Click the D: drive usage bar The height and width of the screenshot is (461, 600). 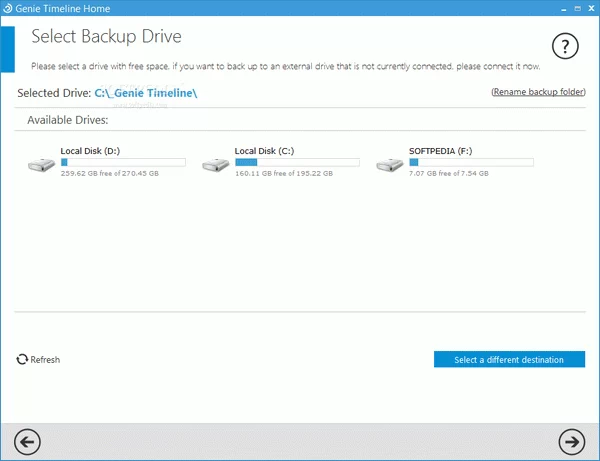pyautogui.click(x=123, y=162)
